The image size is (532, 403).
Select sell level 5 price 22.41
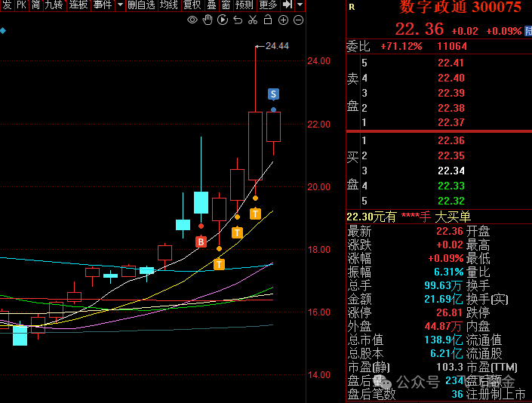(x=451, y=63)
